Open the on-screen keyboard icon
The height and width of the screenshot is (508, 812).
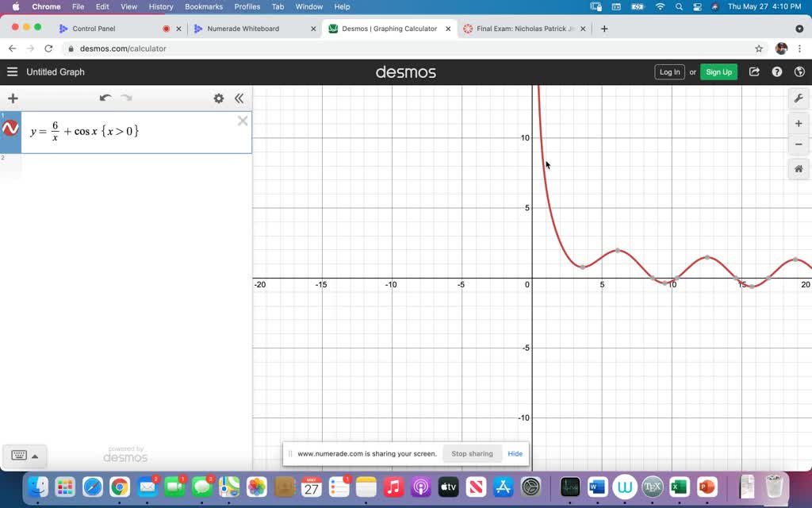(x=17, y=455)
